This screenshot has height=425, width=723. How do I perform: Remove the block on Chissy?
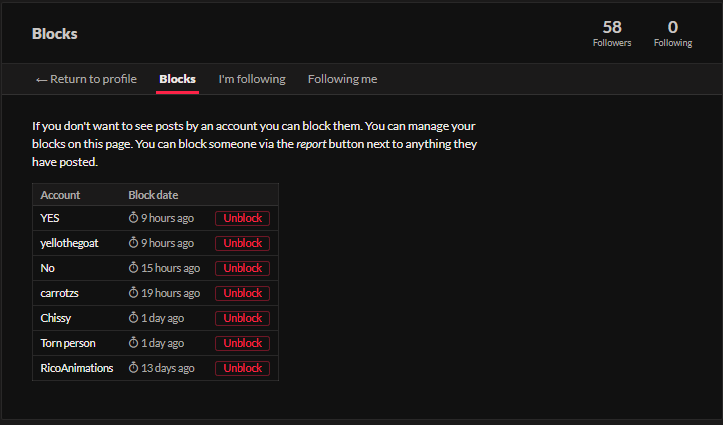(x=242, y=318)
